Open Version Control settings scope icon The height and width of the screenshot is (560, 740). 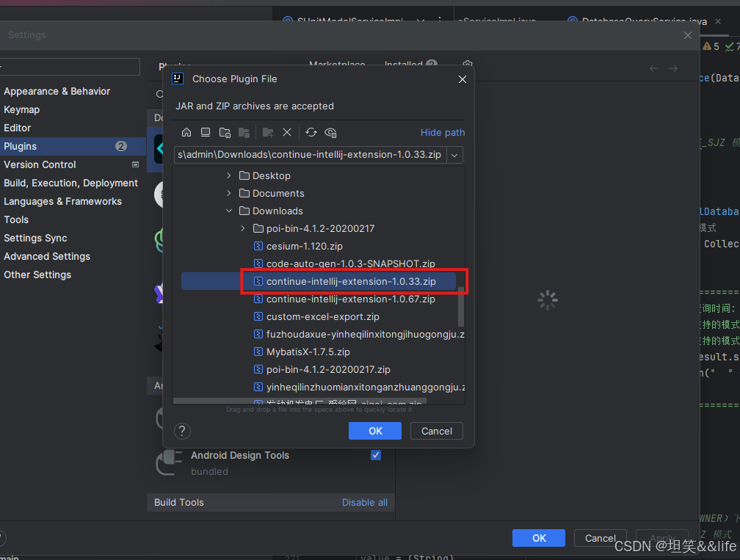point(135,164)
